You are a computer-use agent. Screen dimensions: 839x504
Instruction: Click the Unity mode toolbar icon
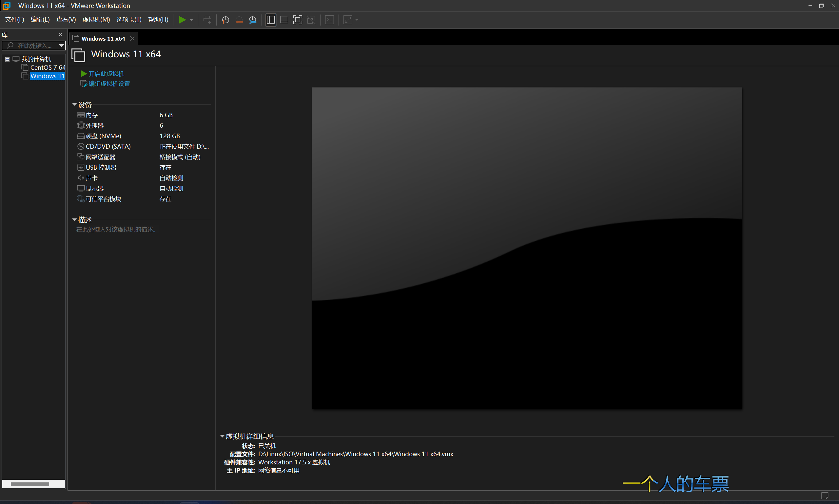pyautogui.click(x=311, y=20)
